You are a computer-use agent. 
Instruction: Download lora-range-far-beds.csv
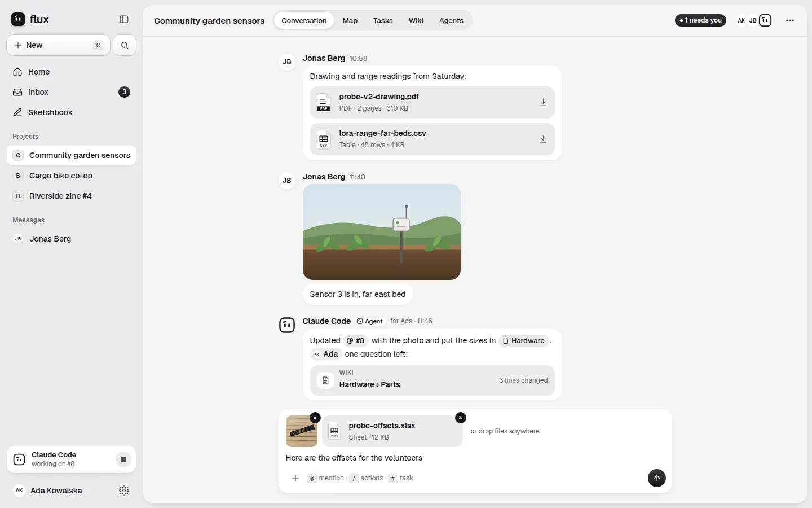543,139
